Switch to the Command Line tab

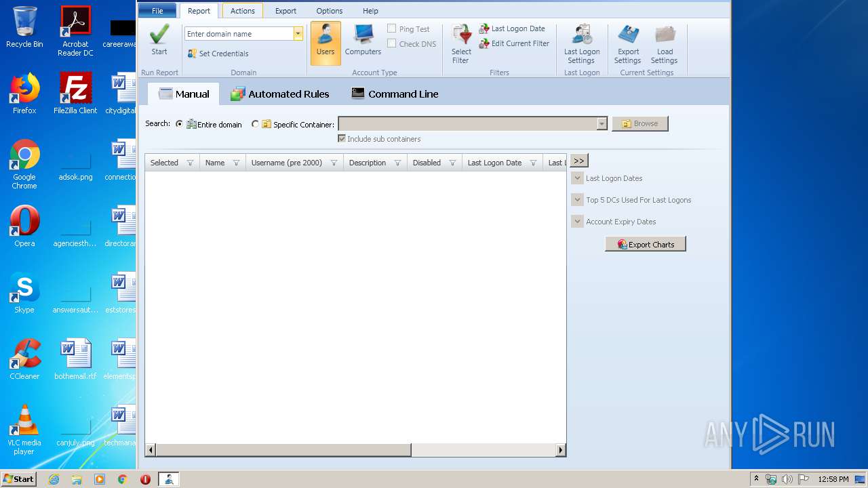pos(395,94)
